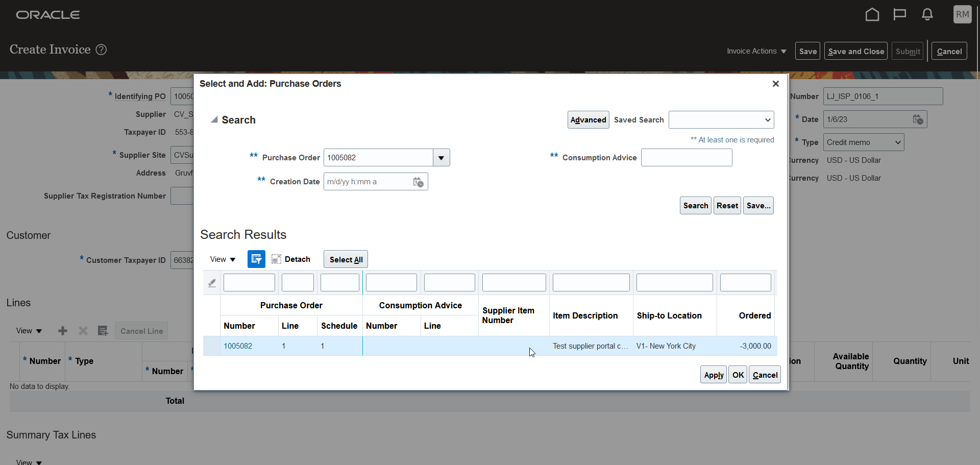Open Create Invoice help icon
This screenshot has height=465, width=980.
click(x=102, y=50)
